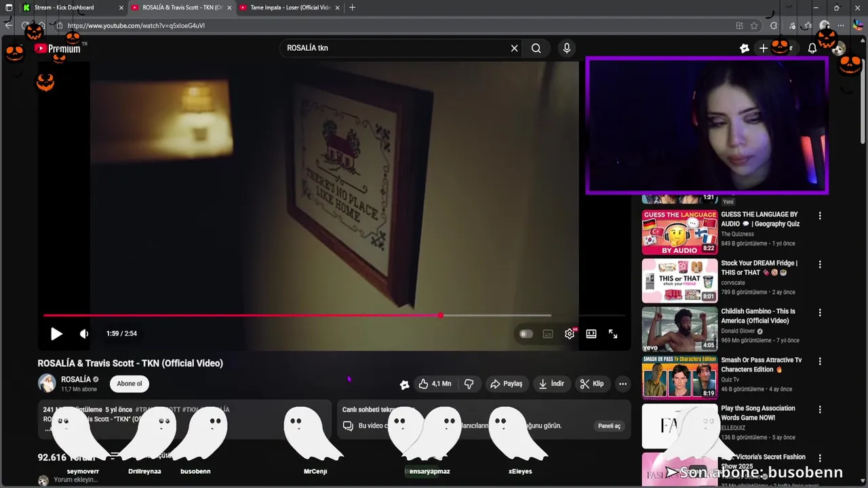Open Smash Or Pass video thumbnail
This screenshot has height=488, width=868.
679,377
